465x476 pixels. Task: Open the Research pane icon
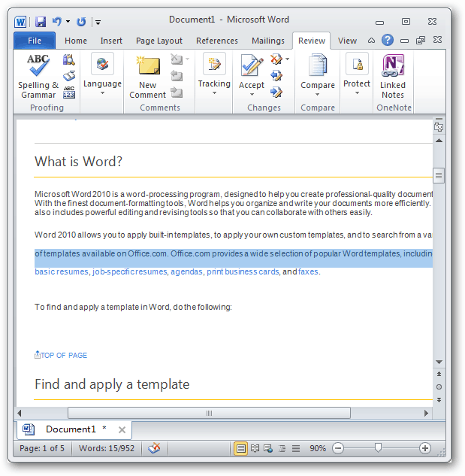[69, 59]
